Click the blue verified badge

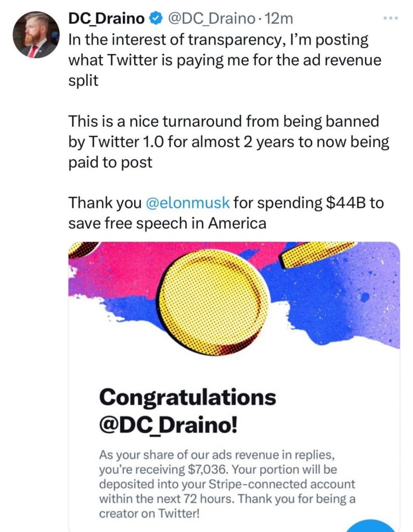pos(155,19)
